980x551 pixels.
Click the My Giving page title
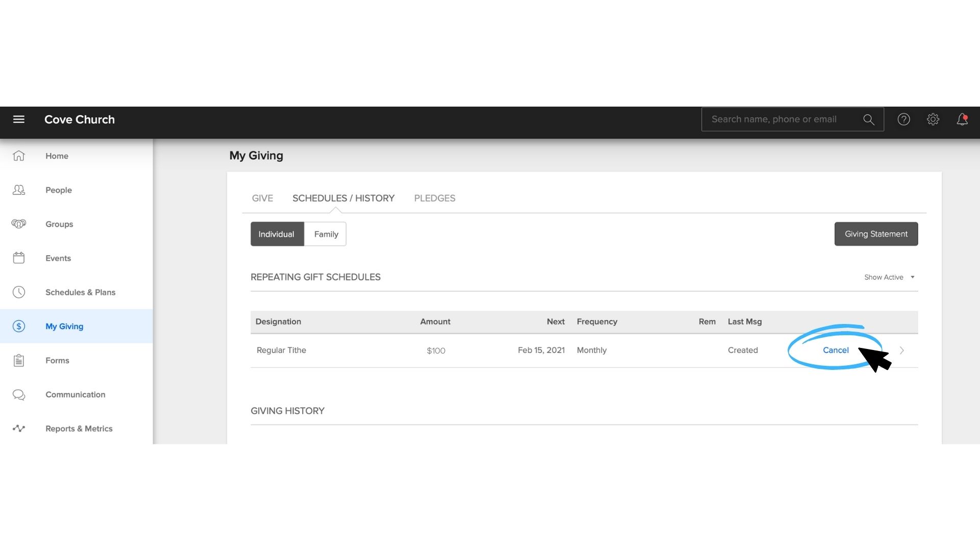[256, 156]
